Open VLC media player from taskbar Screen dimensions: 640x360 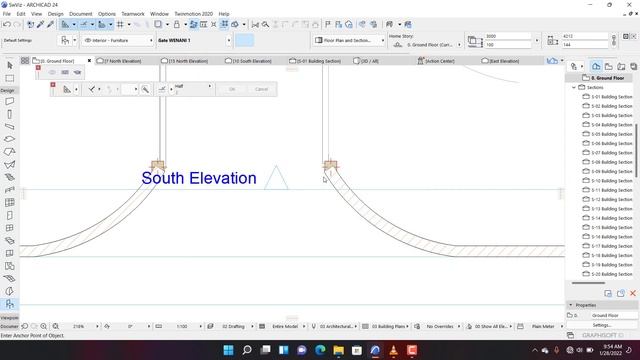click(393, 350)
